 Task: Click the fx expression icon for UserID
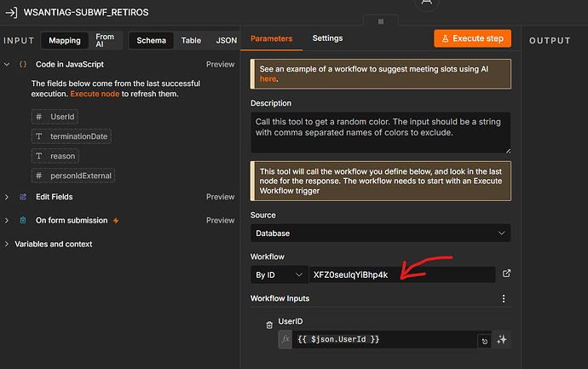pos(285,339)
